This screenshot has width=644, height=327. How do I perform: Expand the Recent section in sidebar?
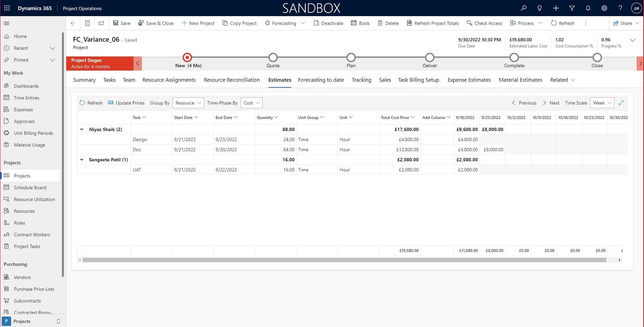[x=52, y=48]
